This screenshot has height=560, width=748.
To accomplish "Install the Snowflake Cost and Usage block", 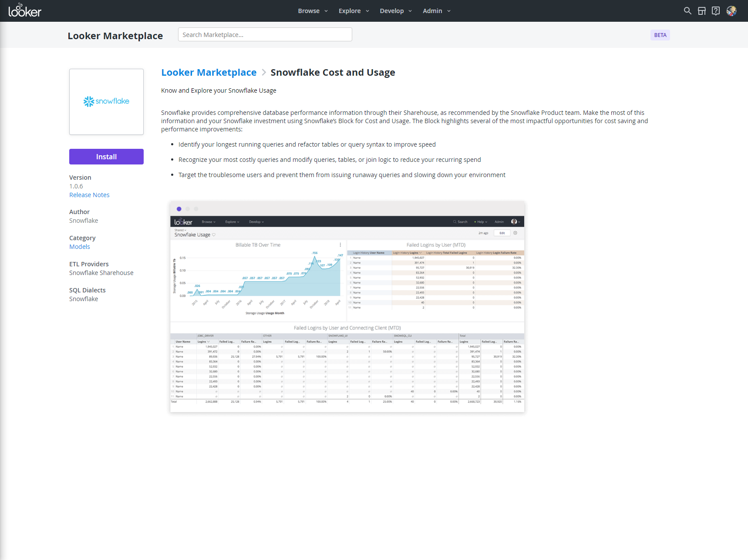I will tap(106, 157).
